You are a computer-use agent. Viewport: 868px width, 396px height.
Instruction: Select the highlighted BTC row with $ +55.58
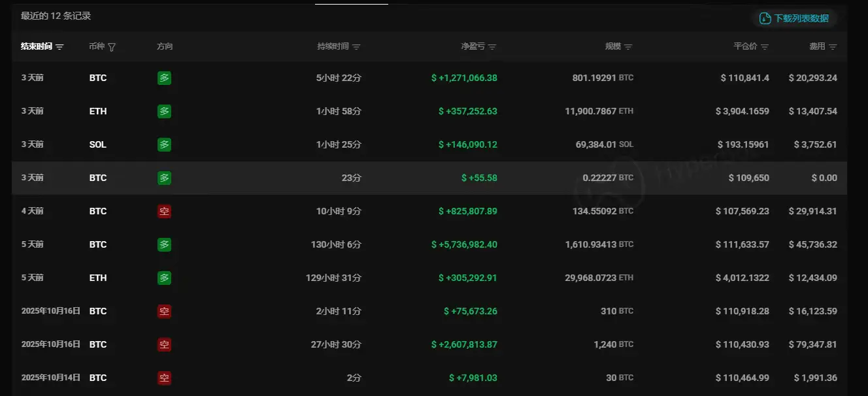[429, 178]
